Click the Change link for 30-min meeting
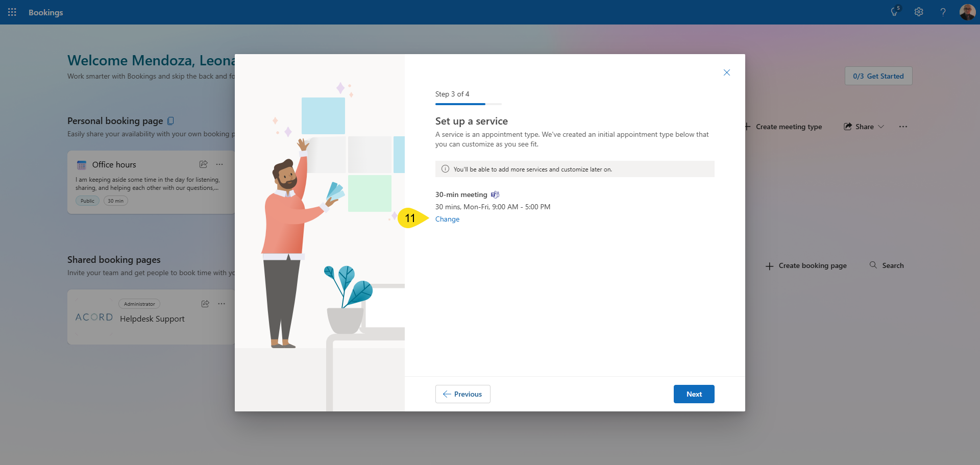The width and height of the screenshot is (980, 465). coord(447,219)
